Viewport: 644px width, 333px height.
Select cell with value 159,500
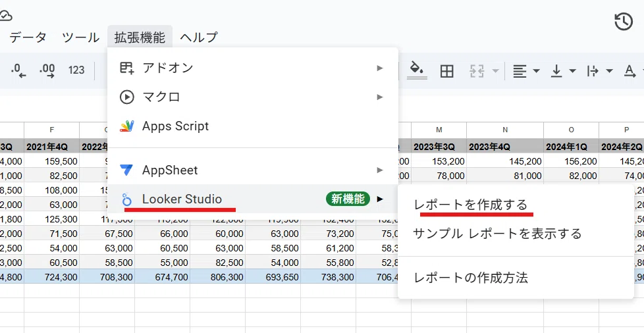tap(52, 161)
